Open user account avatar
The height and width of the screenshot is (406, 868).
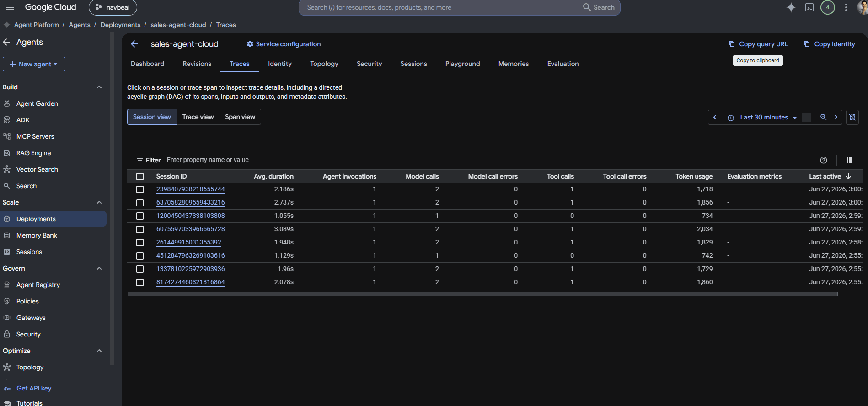863,7
